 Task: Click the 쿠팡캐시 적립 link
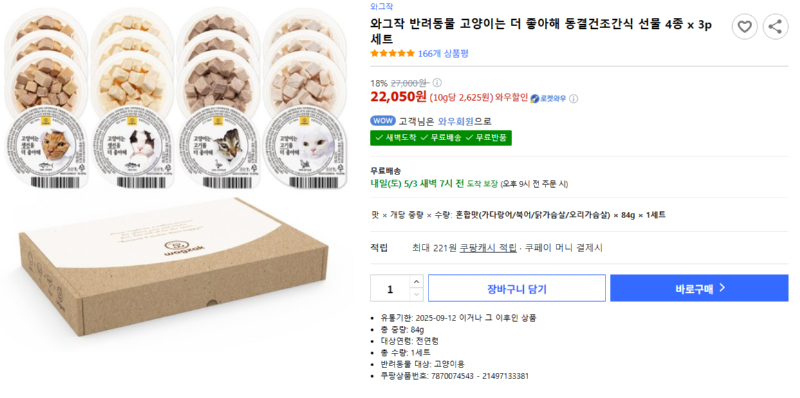click(488, 248)
